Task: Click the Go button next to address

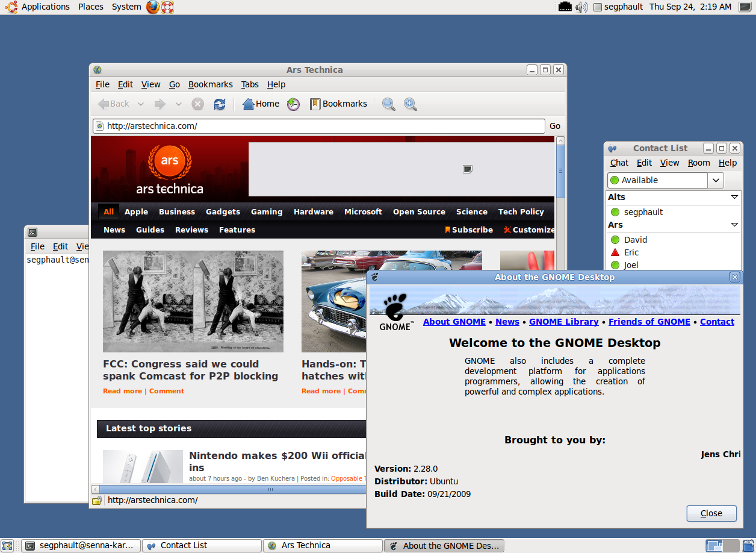Action: [x=555, y=126]
